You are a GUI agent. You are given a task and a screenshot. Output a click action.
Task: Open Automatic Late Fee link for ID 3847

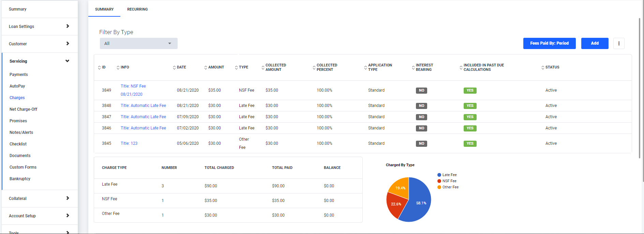point(143,117)
